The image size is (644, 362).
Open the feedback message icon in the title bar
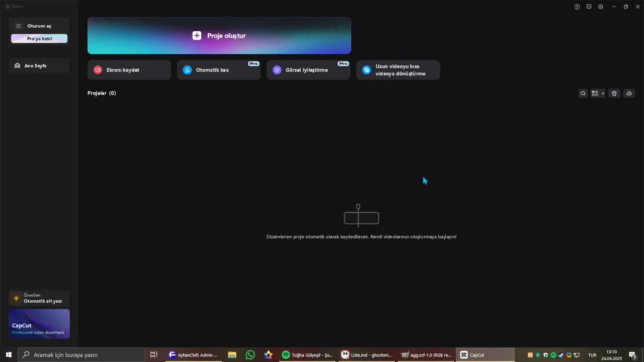pyautogui.click(x=589, y=7)
